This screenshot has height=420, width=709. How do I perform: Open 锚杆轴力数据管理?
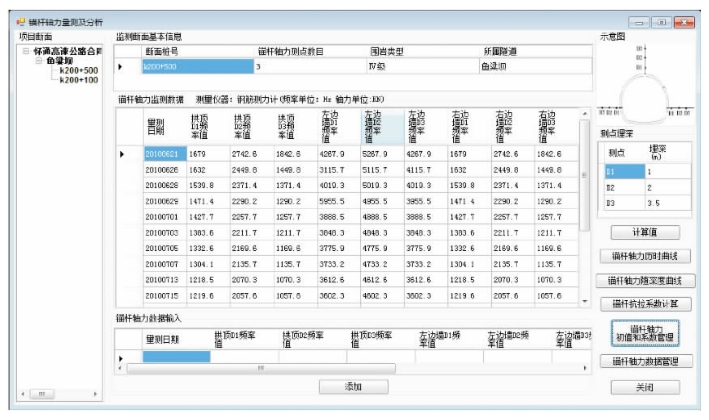643,361
